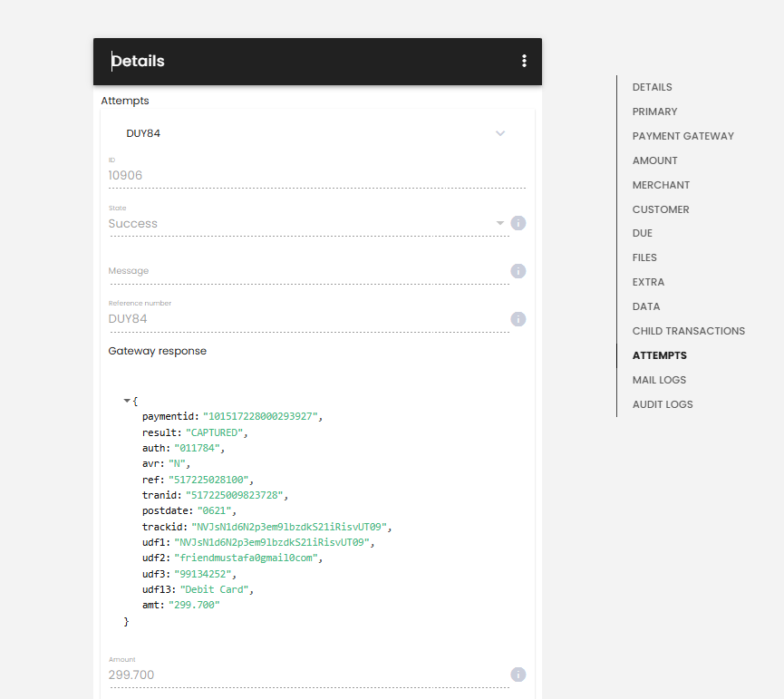Go to the Payment Gateway section

(x=683, y=136)
